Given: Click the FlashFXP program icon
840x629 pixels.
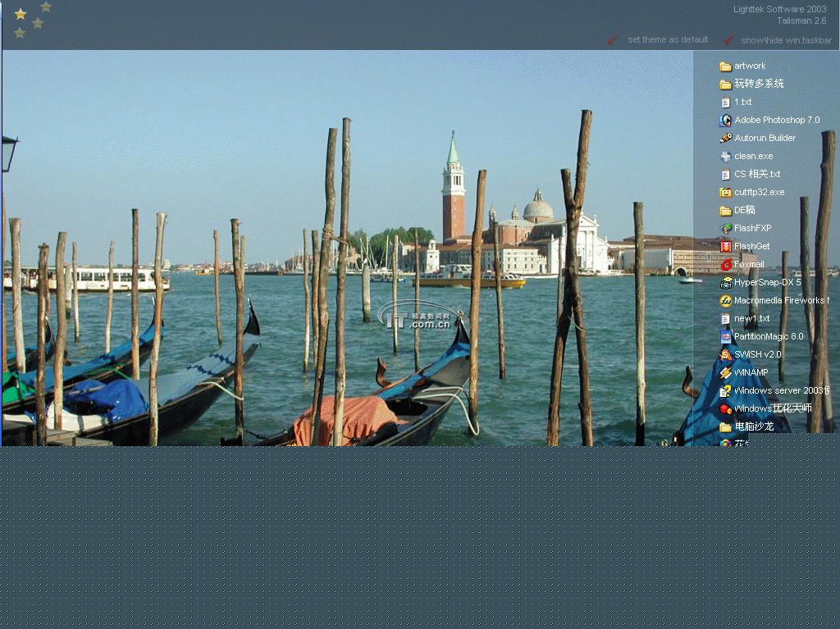Looking at the screenshot, I should click(x=725, y=229).
